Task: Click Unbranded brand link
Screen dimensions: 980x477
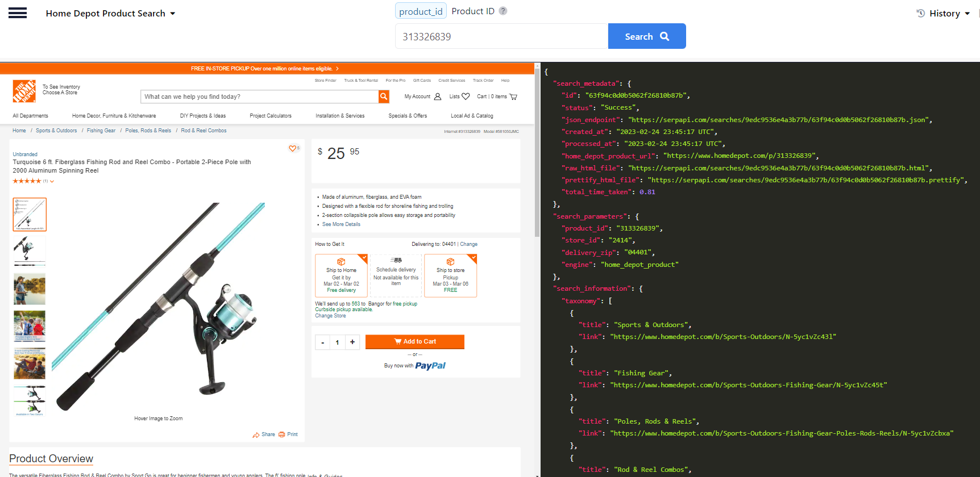Action: click(x=25, y=154)
